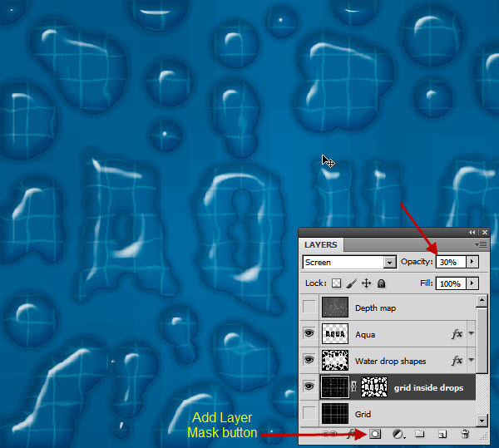Screen dimensions: 499x448
Task: Show the Depth map layer
Action: tap(309, 308)
